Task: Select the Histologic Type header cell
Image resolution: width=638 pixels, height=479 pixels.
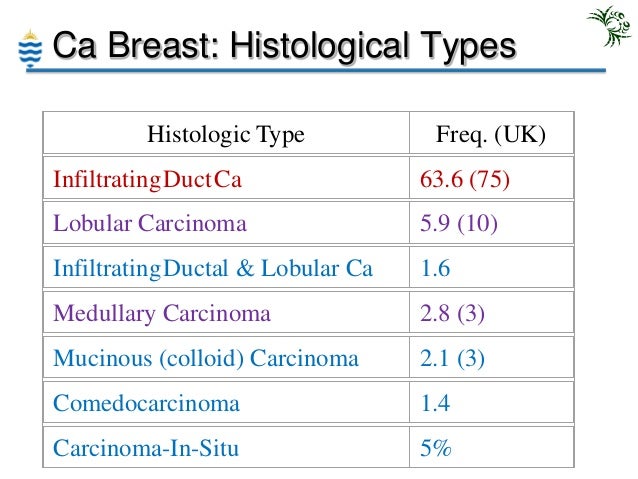Action: coord(226,133)
